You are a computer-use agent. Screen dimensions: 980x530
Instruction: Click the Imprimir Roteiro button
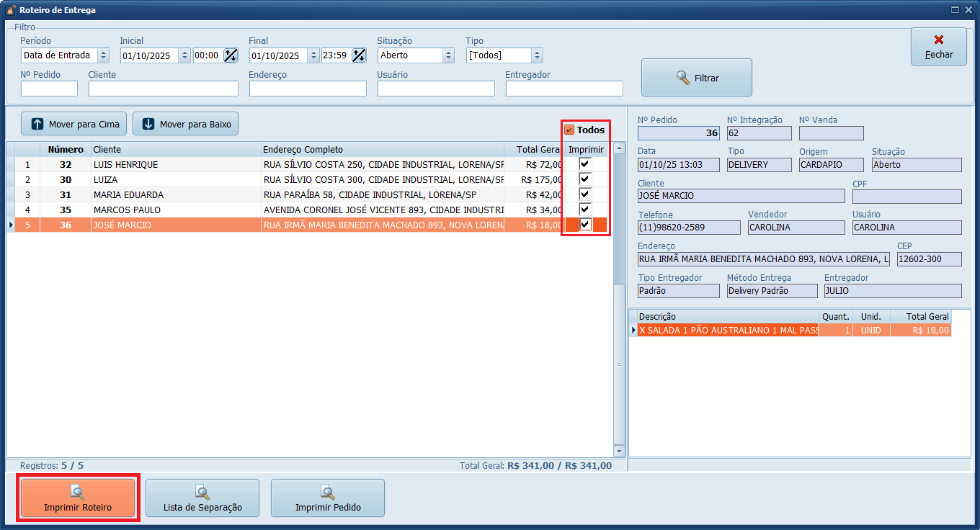point(78,498)
